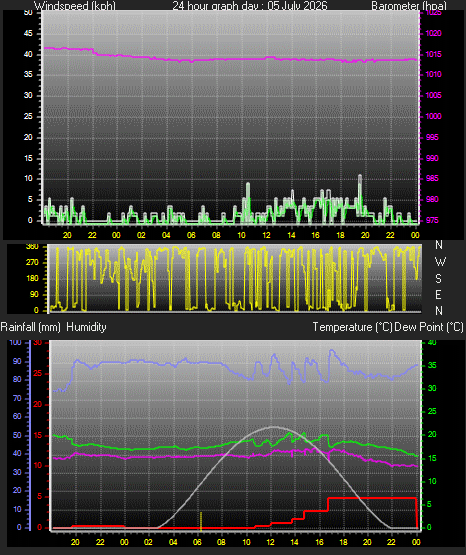
Task: Pick the white windspeed axis value 25
Action: [28, 116]
